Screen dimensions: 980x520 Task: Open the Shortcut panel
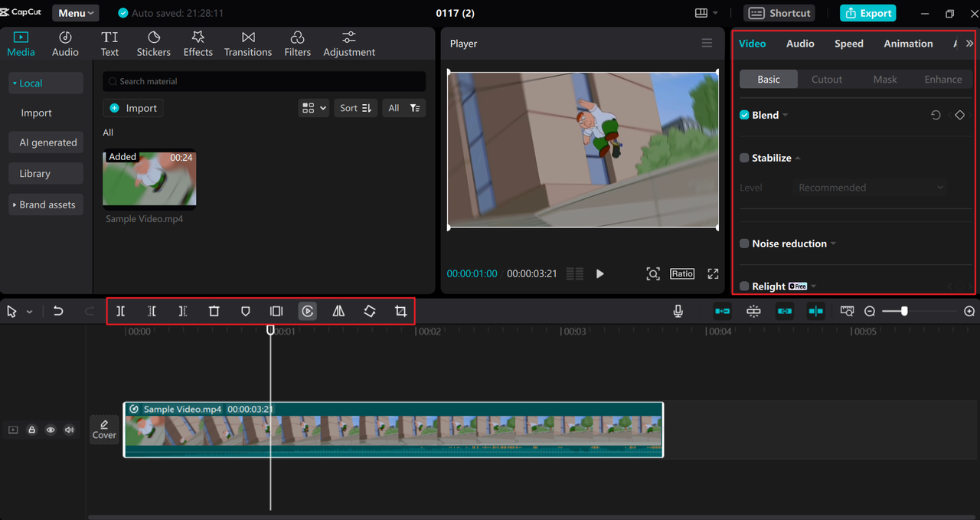coord(779,13)
